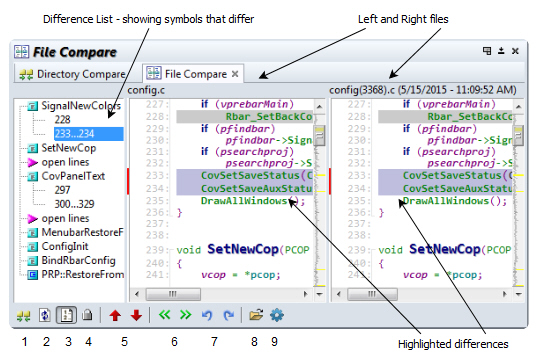Click the left arrow of the left pane's horizontal scrollbar
539x364 pixels.
[137, 294]
